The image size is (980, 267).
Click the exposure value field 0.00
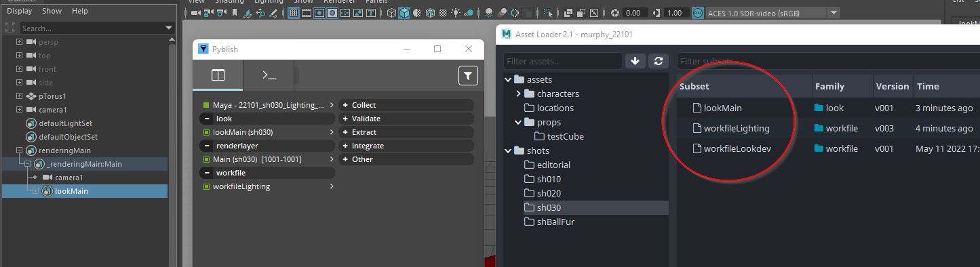(x=636, y=13)
